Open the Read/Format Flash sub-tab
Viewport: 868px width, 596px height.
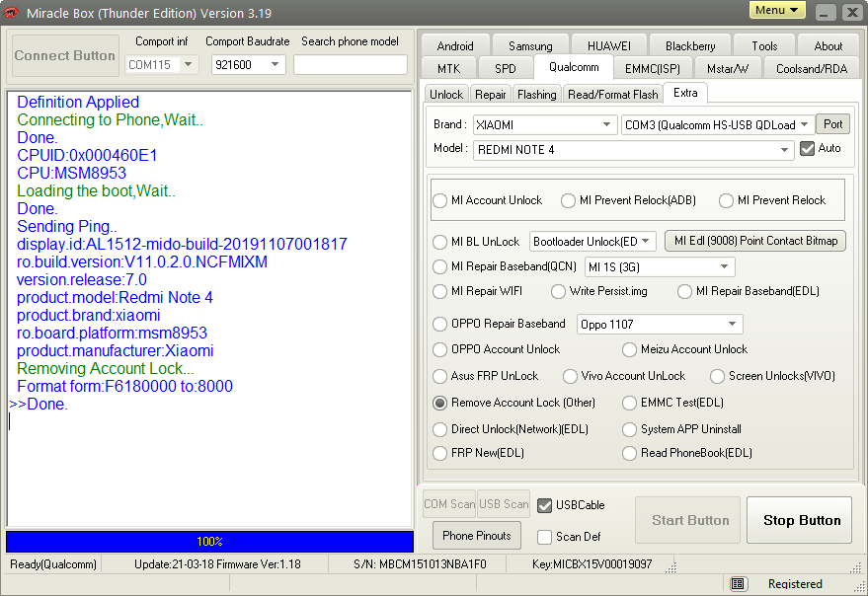point(613,95)
